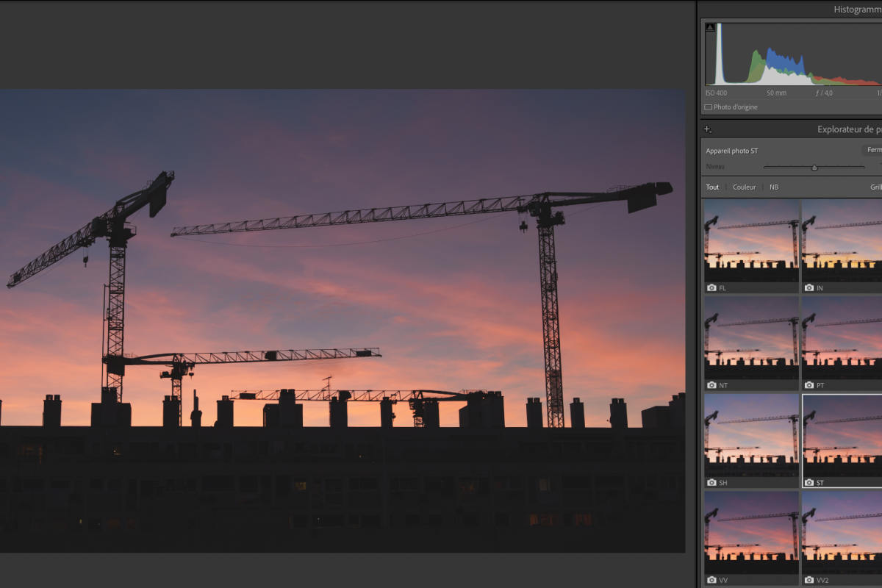Viewport: 882px width, 588px height.
Task: Show all profiles with the Tout filter
Action: click(712, 187)
